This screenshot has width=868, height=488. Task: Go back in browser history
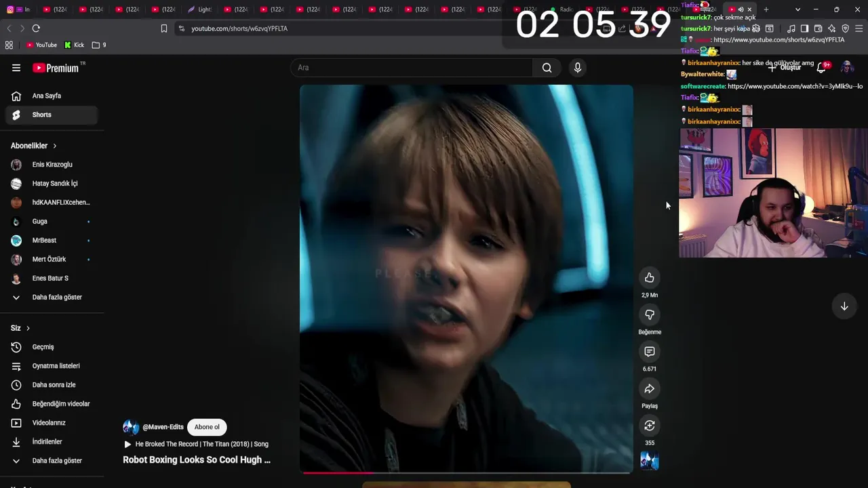tap(9, 28)
